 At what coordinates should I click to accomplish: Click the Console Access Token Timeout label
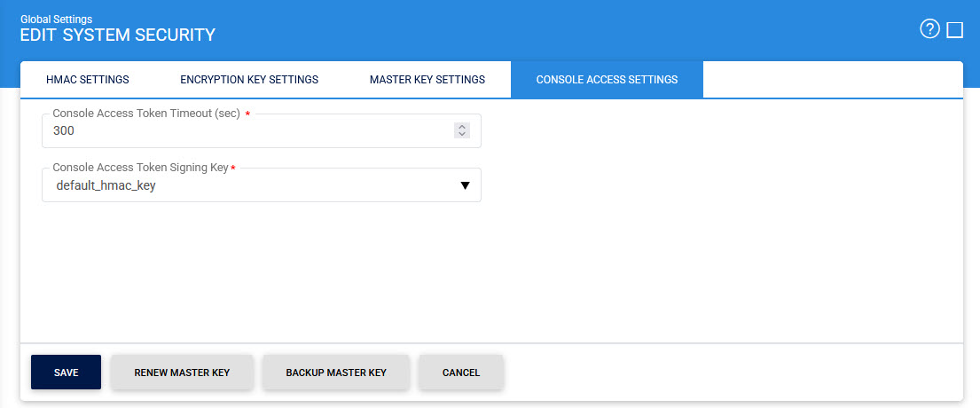pos(146,114)
